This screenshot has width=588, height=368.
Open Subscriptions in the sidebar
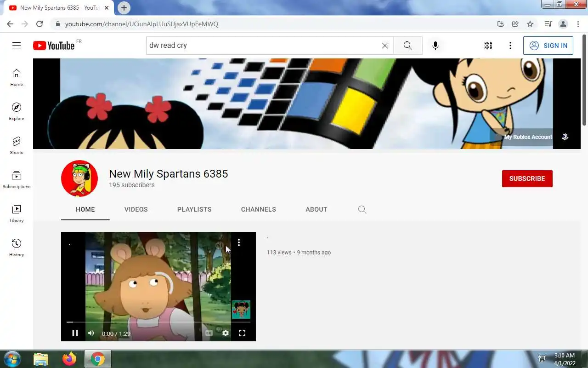point(17,179)
